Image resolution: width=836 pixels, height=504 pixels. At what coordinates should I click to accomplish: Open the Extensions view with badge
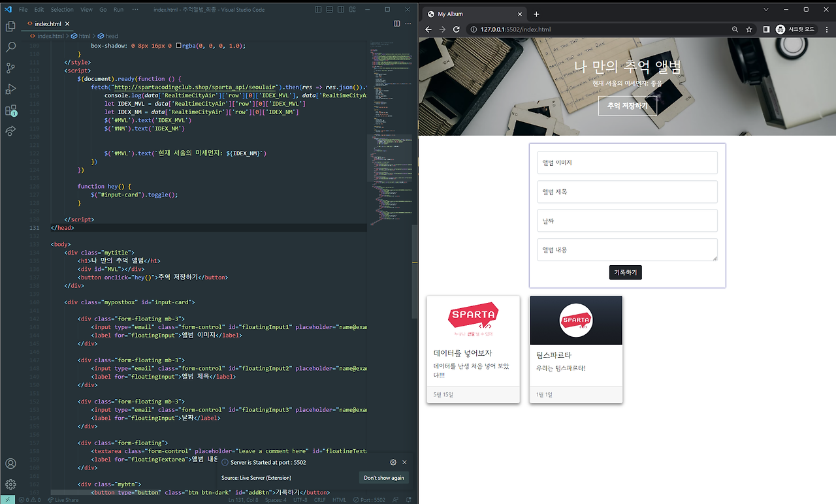click(x=10, y=110)
